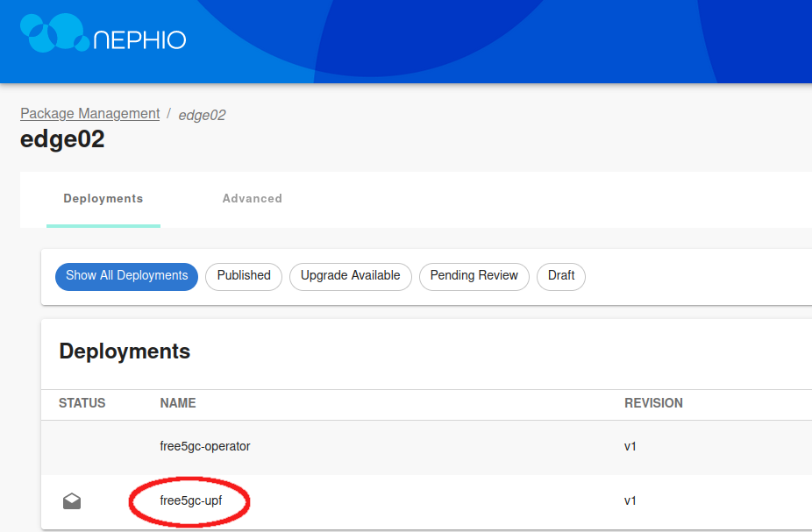The height and width of the screenshot is (532, 812).
Task: Apply the Draft filter
Action: pyautogui.click(x=560, y=276)
